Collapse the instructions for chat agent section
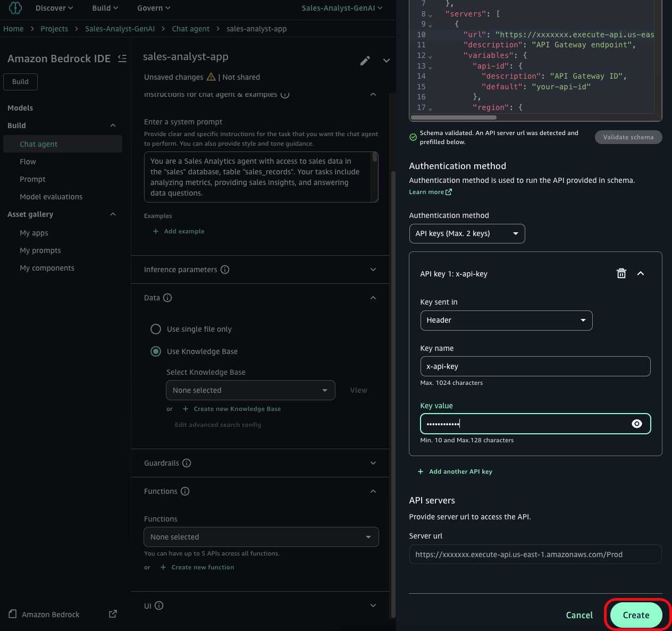The height and width of the screenshot is (631, 672). click(x=373, y=95)
